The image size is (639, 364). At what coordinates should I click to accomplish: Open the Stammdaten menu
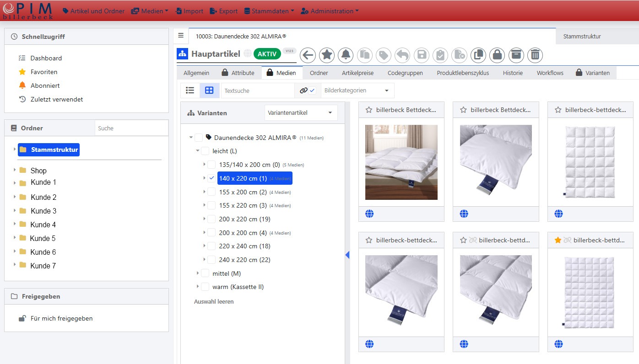(269, 11)
